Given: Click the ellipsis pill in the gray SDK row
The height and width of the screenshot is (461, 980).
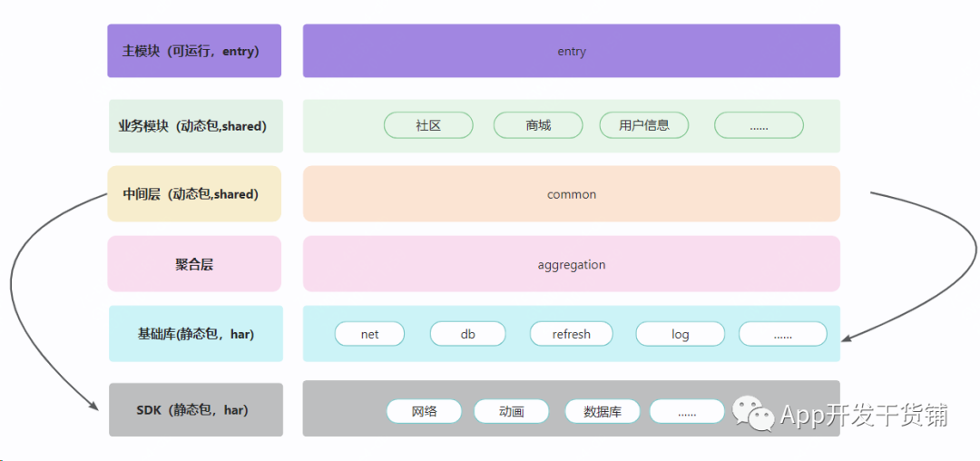Looking at the screenshot, I should (x=687, y=411).
